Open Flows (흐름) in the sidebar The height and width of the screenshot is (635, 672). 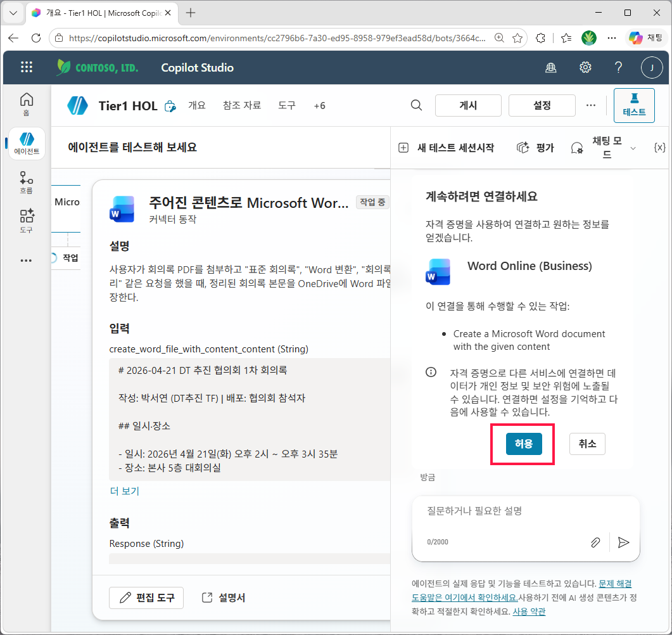coord(27,183)
